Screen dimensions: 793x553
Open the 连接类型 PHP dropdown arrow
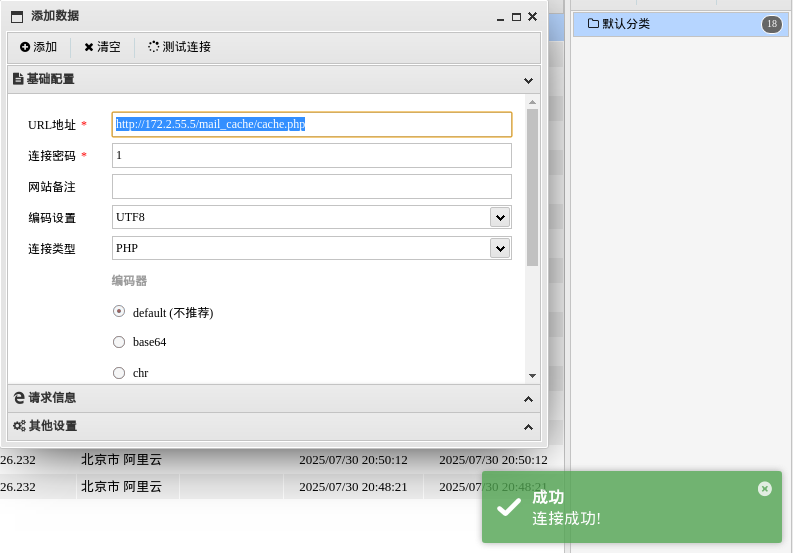500,248
